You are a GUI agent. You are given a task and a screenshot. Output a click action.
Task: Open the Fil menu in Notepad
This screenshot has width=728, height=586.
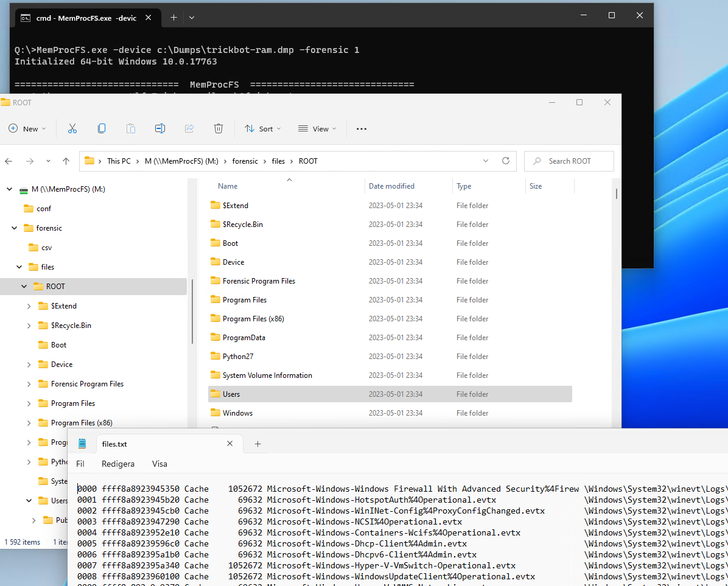pos(80,464)
